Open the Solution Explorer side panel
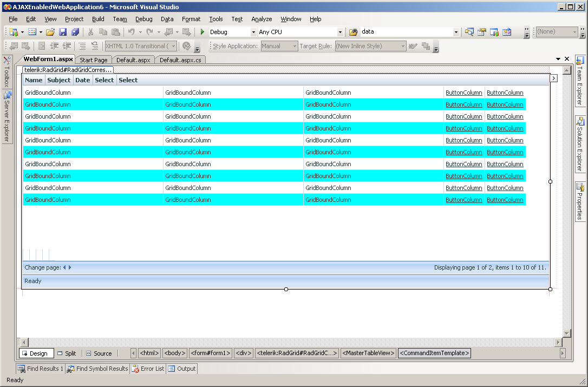This screenshot has width=588, height=387. pos(580,144)
